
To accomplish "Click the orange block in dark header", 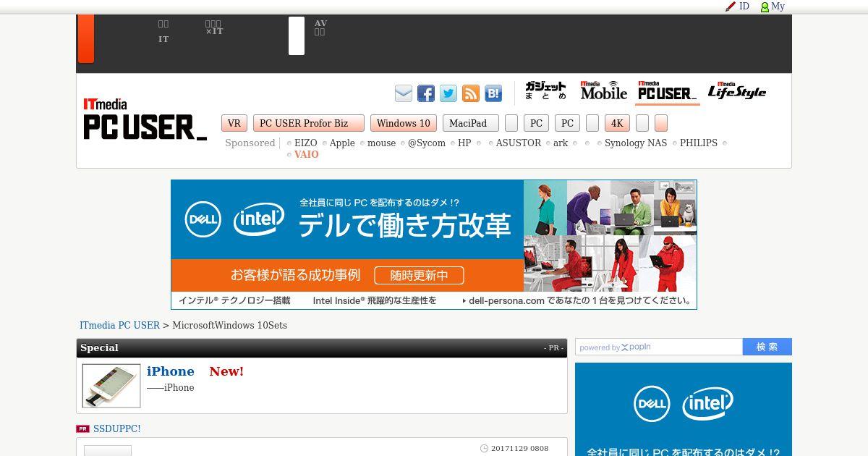I will click(86, 38).
